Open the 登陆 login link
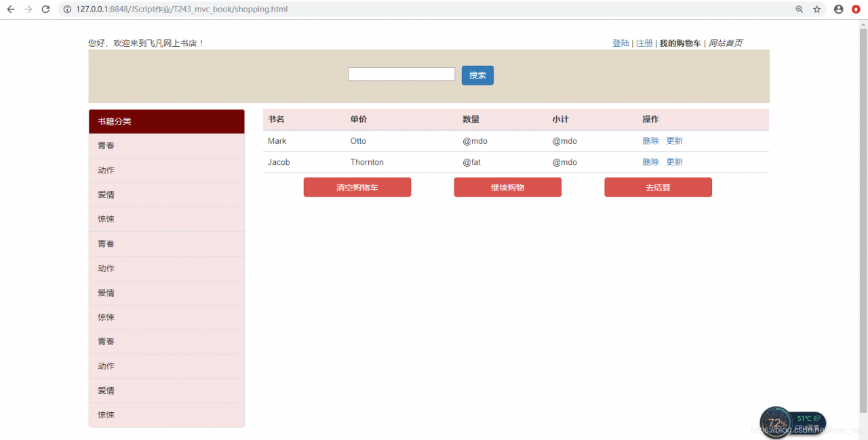Viewport: 868px width, 440px height. (x=620, y=43)
